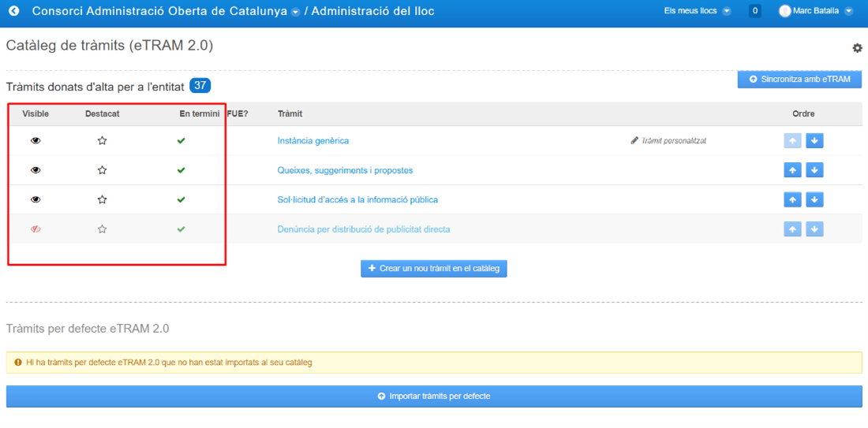Star the Instància genèrica tràmit

click(102, 140)
